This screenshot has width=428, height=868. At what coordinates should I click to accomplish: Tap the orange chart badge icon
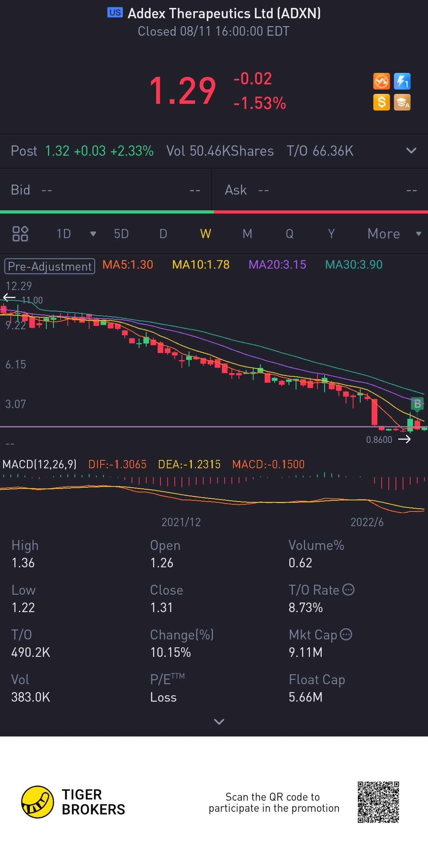382,82
